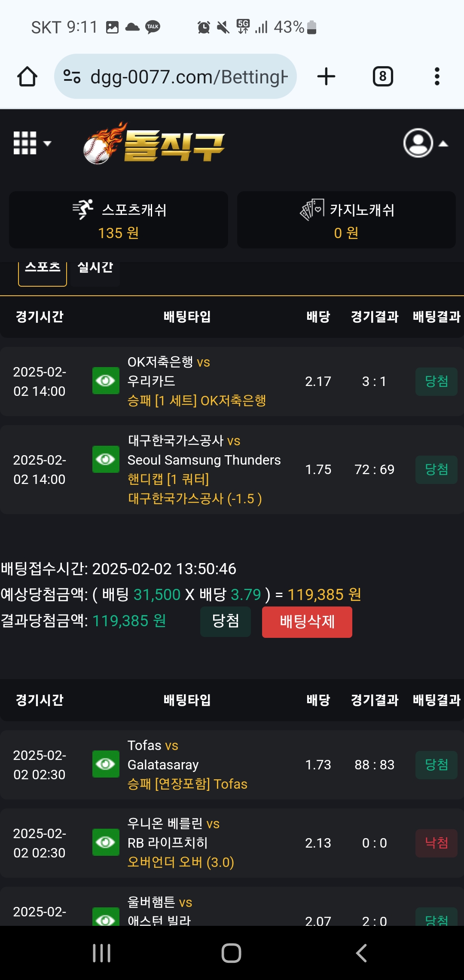Expand the user profile dropdown
This screenshot has width=464, height=980.
pyautogui.click(x=425, y=143)
